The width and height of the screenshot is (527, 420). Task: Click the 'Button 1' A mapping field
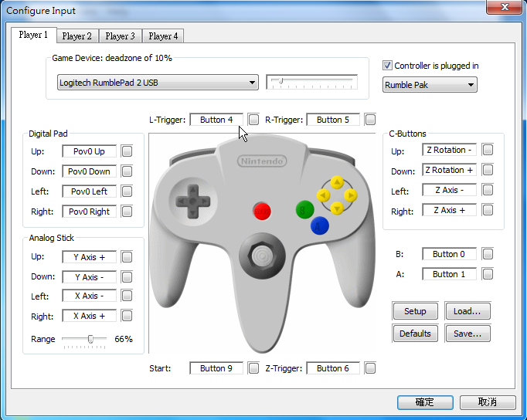click(x=449, y=274)
